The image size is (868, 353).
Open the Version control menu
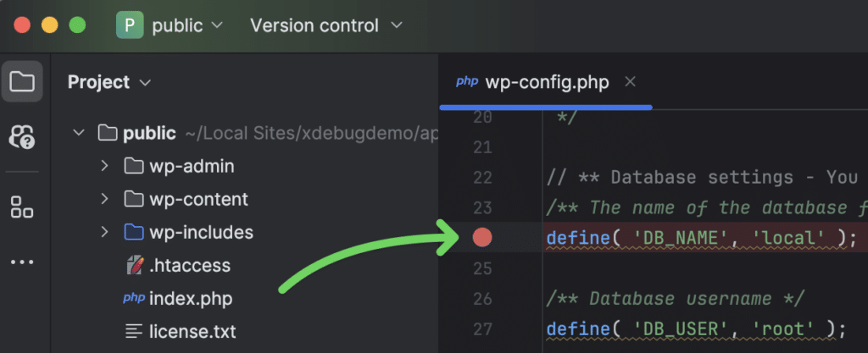[x=326, y=25]
